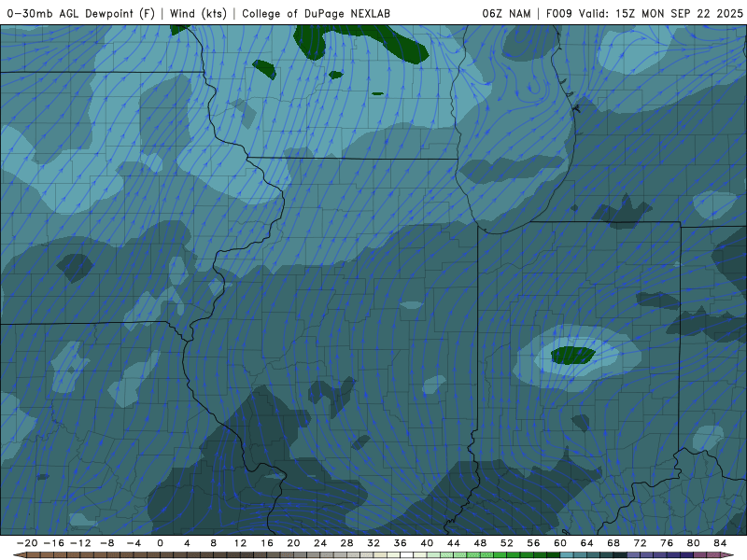
Task: Click the purple swatch below 72
Action: 647,555
